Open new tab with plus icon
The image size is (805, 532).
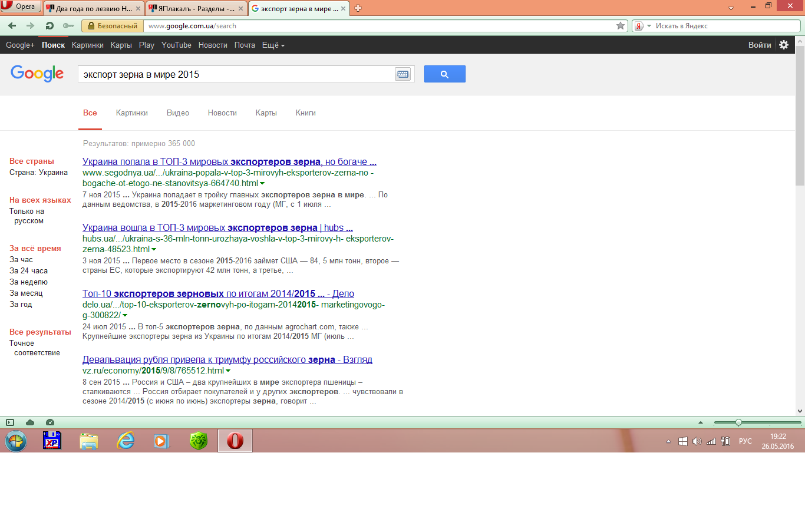click(358, 8)
